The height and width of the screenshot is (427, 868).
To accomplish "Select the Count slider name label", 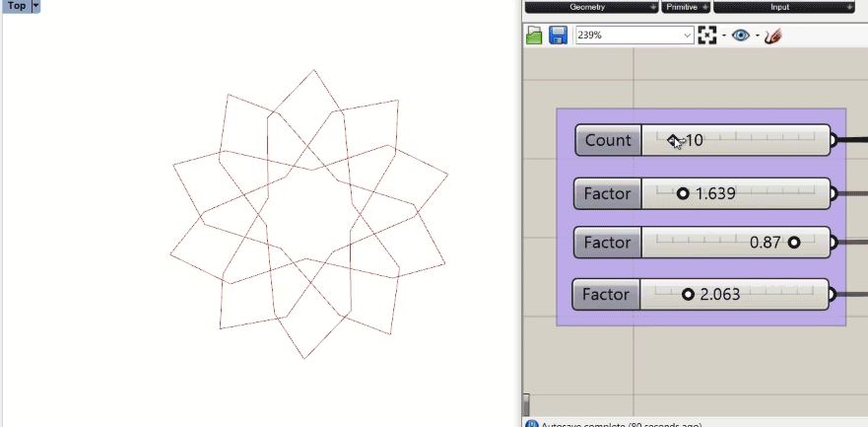I will pos(608,140).
